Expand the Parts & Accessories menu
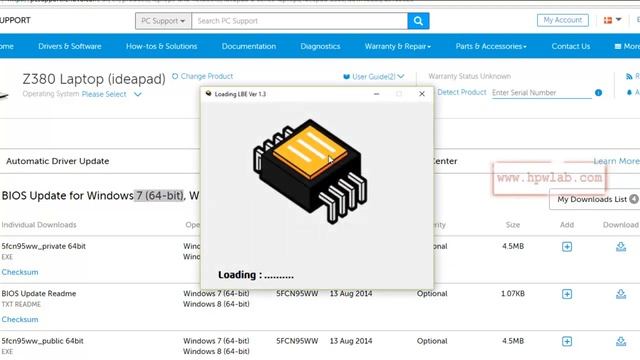The height and width of the screenshot is (360, 640). pyautogui.click(x=491, y=46)
